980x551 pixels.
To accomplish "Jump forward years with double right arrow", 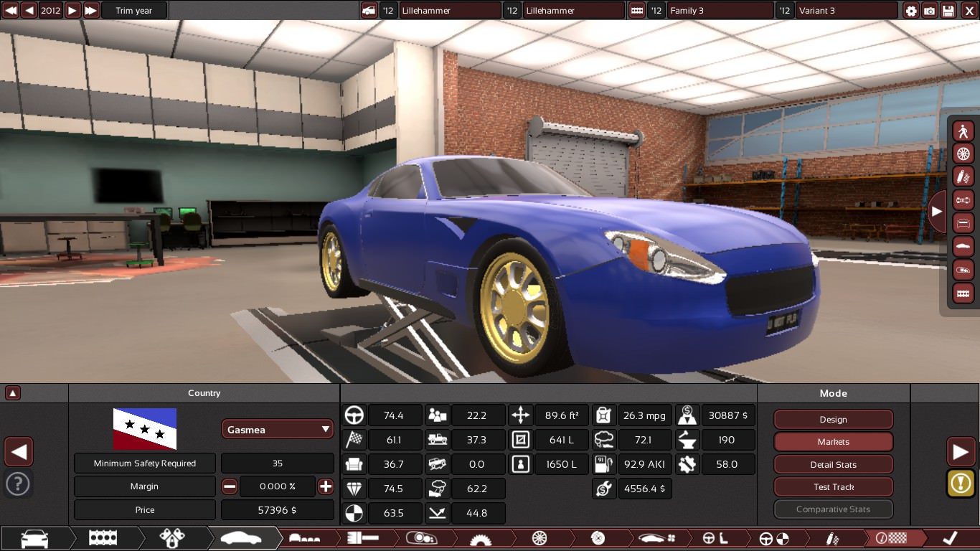I will 91,10.
